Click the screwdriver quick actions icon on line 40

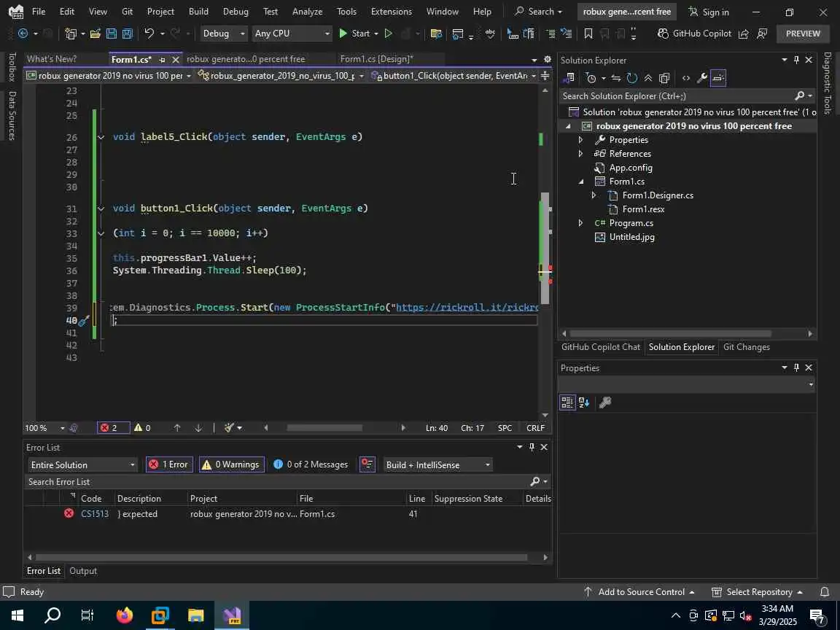(x=84, y=321)
